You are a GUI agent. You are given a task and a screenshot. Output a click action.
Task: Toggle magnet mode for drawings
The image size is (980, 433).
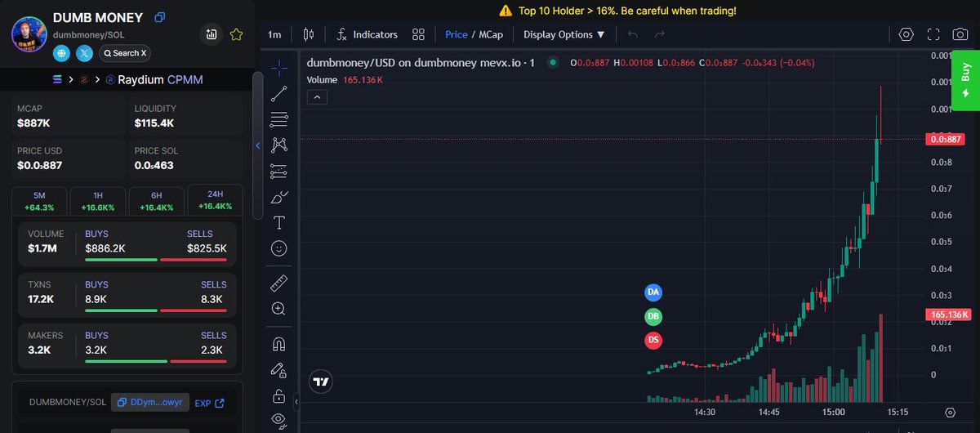pos(279,344)
